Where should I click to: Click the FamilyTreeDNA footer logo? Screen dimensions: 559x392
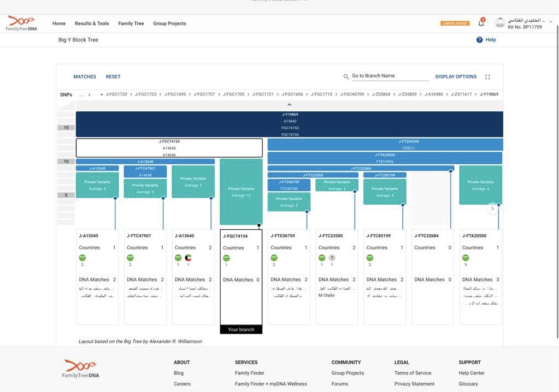click(x=80, y=369)
